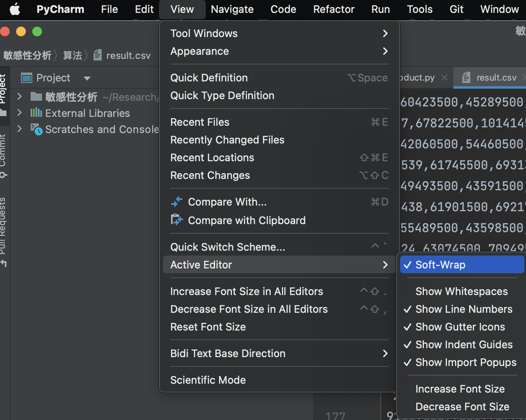Enable Show Whitespaces
Image resolution: width=526 pixels, height=420 pixels.
461,291
